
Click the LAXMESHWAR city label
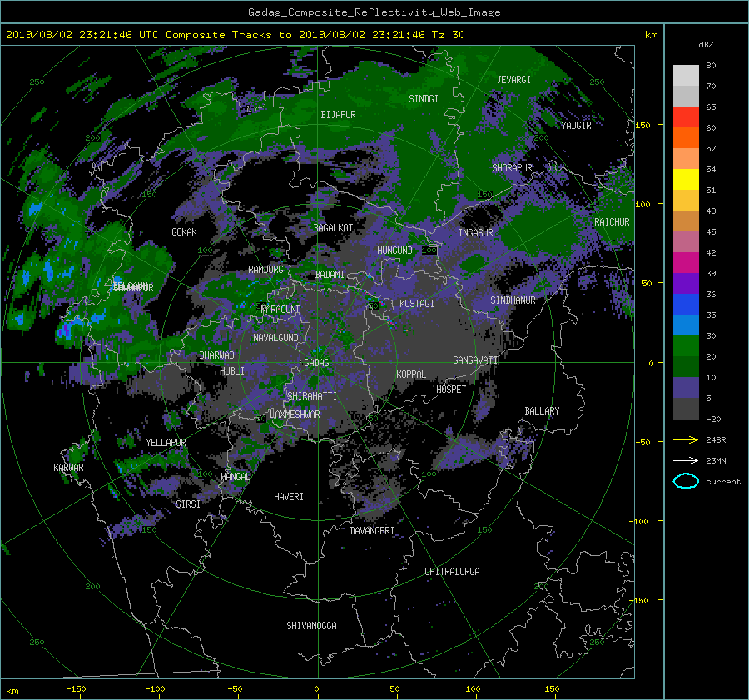[295, 415]
